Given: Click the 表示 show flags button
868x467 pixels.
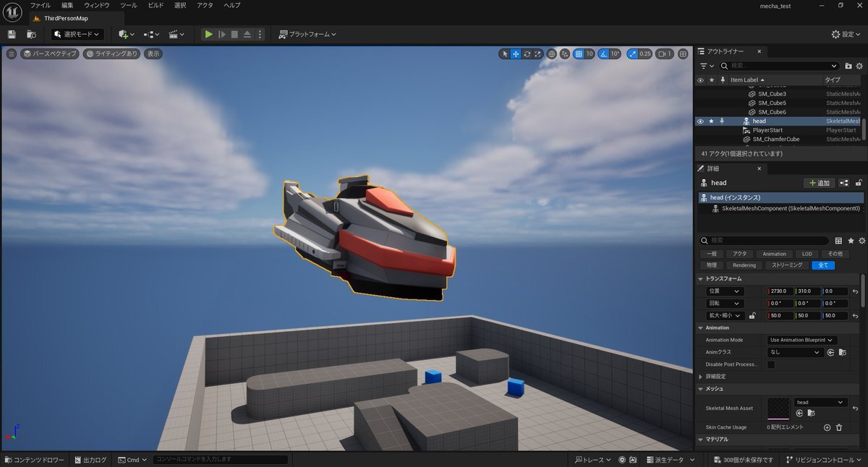Looking at the screenshot, I should [x=153, y=53].
